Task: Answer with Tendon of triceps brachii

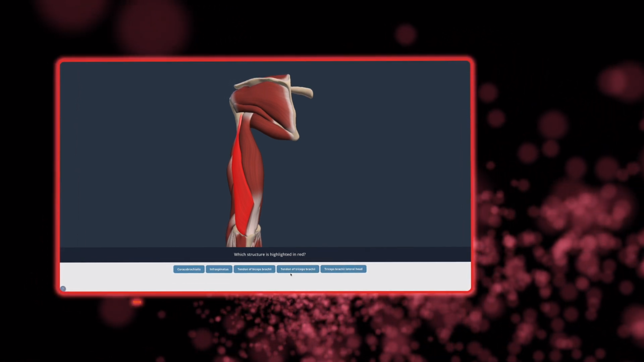Action: tap(298, 269)
